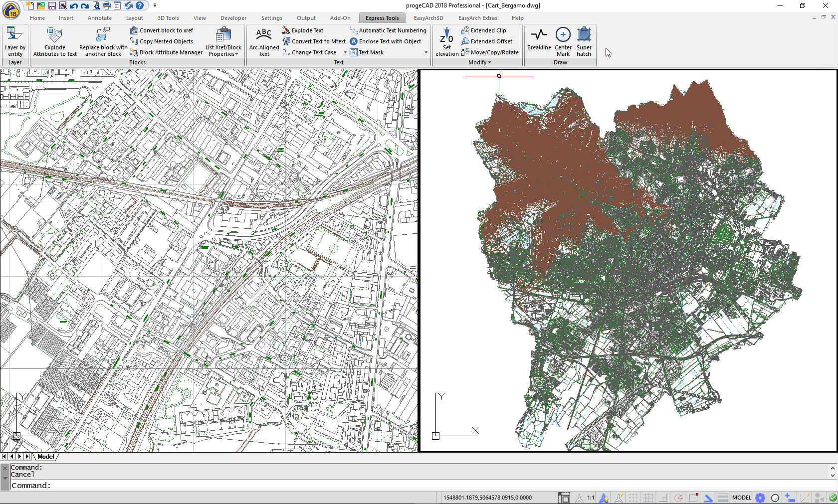This screenshot has width=838, height=504.
Task: Click the Move/Copy/Rotate tool
Action: tap(490, 52)
